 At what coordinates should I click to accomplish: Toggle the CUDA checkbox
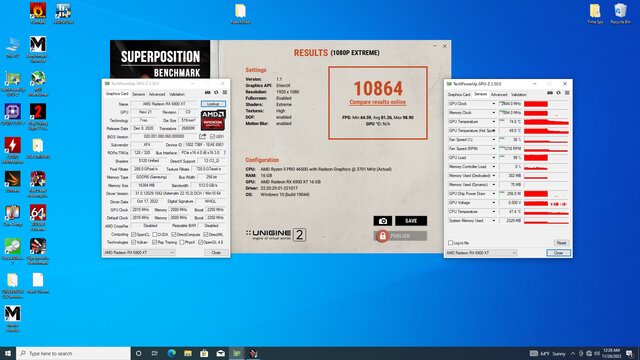pos(155,234)
